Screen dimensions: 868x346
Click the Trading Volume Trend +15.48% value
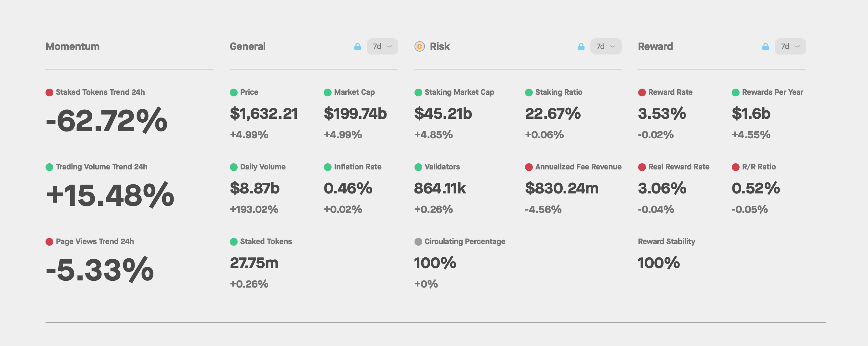click(110, 195)
